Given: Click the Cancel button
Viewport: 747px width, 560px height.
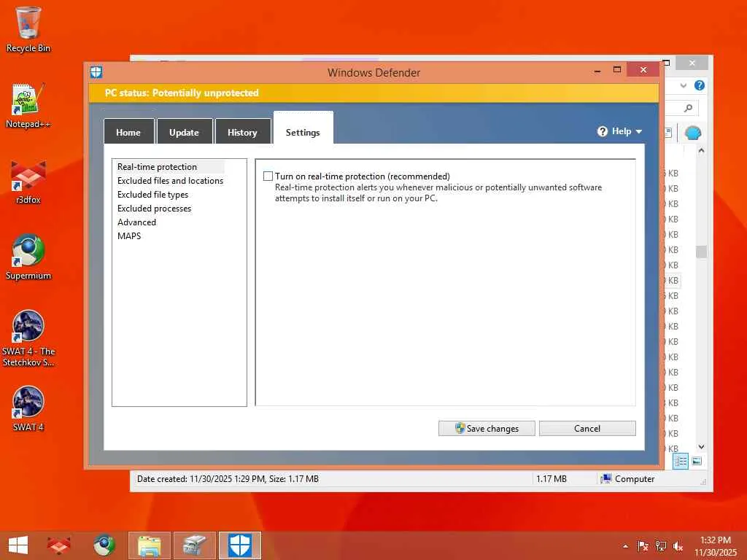Looking at the screenshot, I should tap(587, 428).
